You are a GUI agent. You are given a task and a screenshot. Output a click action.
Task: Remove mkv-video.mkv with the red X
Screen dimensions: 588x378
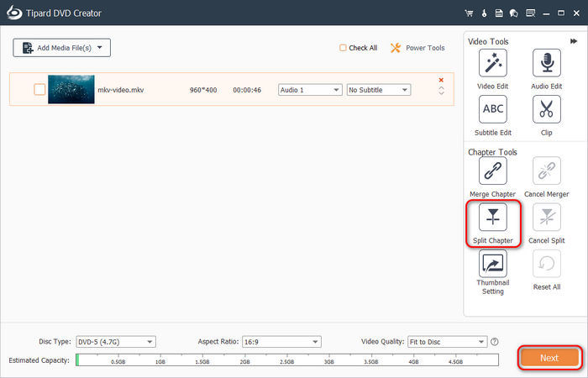pyautogui.click(x=441, y=80)
